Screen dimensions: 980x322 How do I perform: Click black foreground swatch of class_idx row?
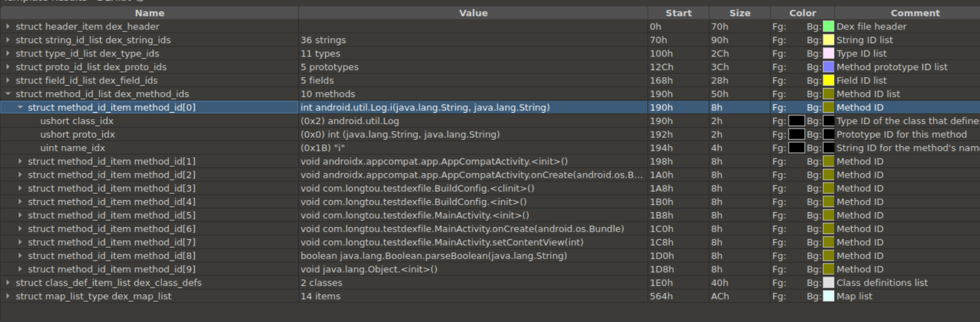796,121
